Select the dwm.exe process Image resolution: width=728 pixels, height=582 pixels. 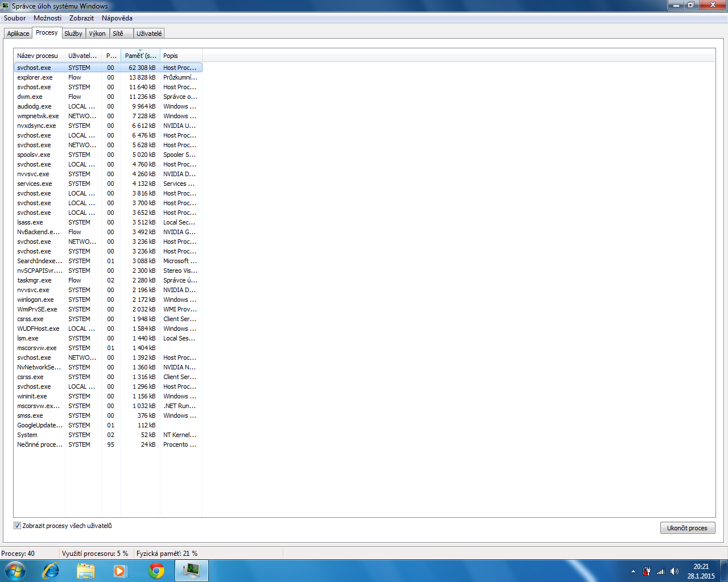(108, 97)
